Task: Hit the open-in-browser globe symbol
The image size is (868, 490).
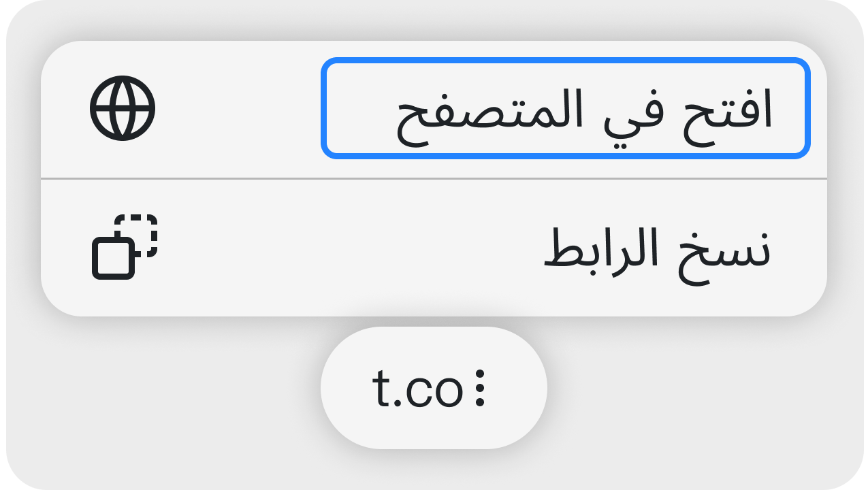Action: click(x=123, y=108)
